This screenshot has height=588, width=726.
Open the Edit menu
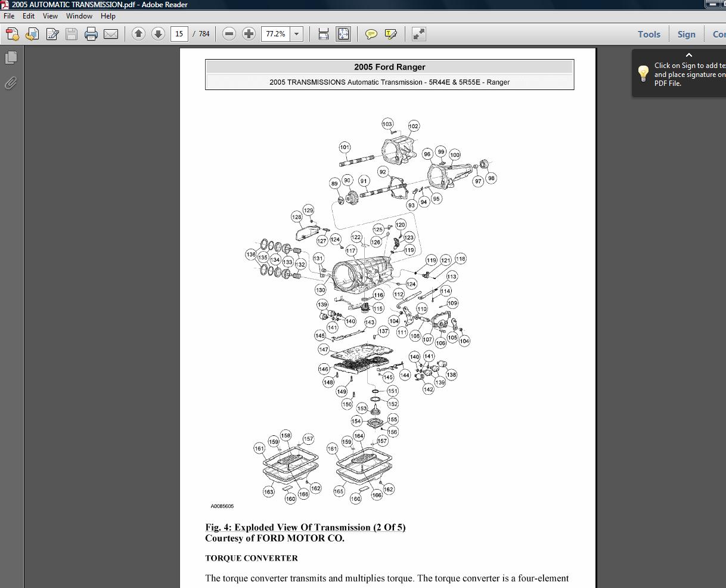pyautogui.click(x=29, y=16)
